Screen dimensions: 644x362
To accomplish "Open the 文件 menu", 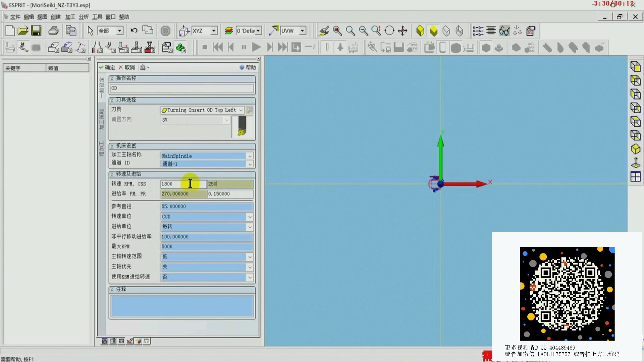I will coord(15,17).
